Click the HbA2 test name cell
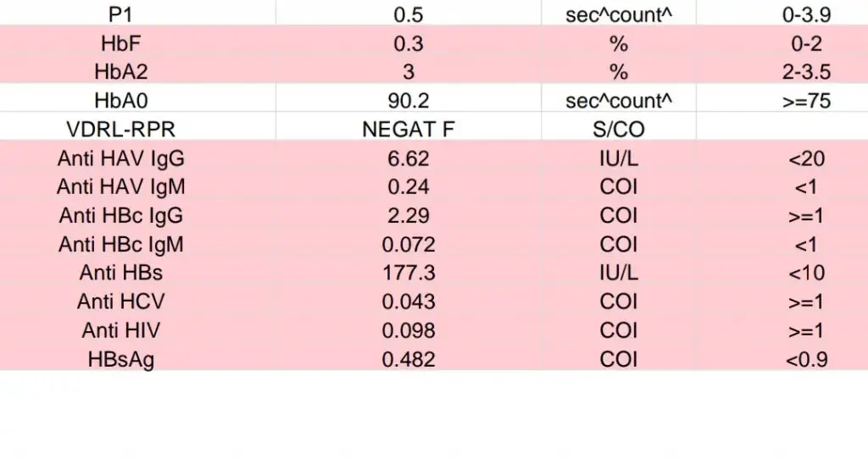 click(x=120, y=72)
